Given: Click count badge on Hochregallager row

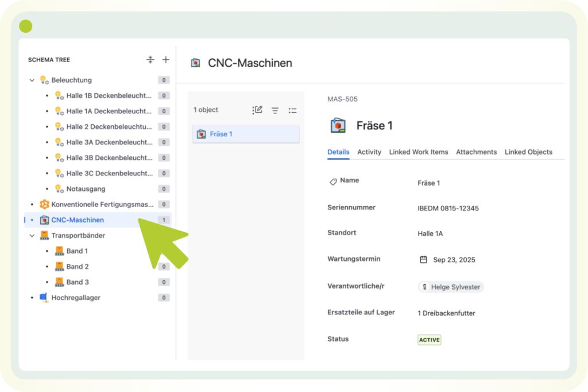Looking at the screenshot, I should (x=164, y=298).
